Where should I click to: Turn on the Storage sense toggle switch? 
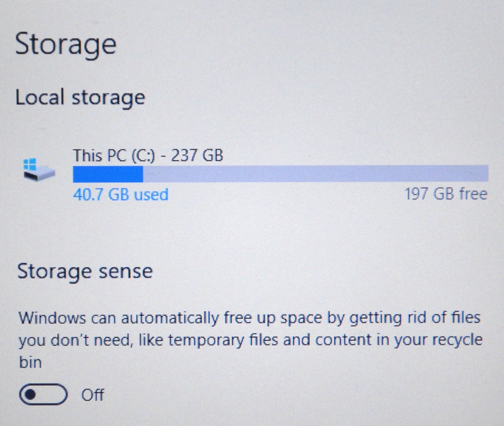[43, 394]
